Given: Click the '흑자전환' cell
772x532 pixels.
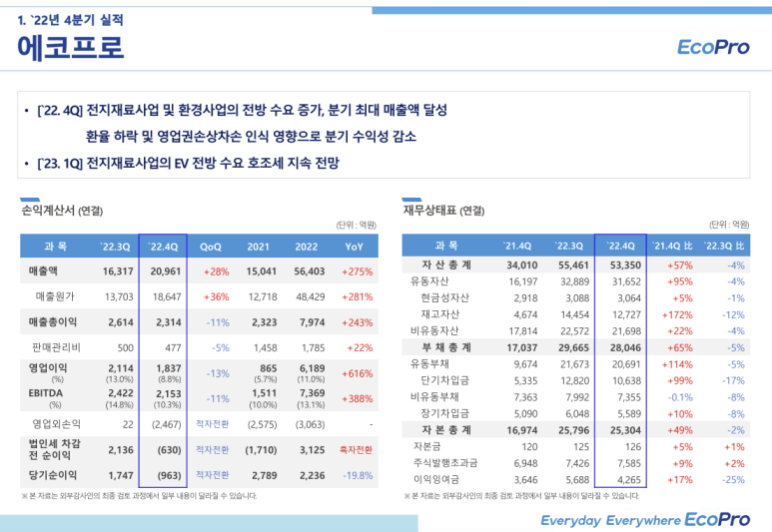Looking at the screenshot, I should click(356, 450).
